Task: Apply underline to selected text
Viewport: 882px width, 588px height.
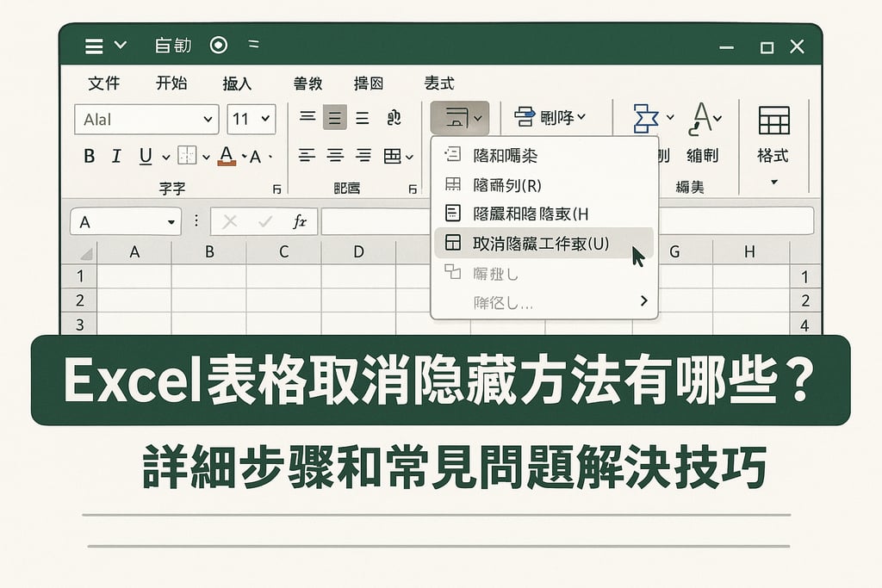Action: (x=145, y=156)
